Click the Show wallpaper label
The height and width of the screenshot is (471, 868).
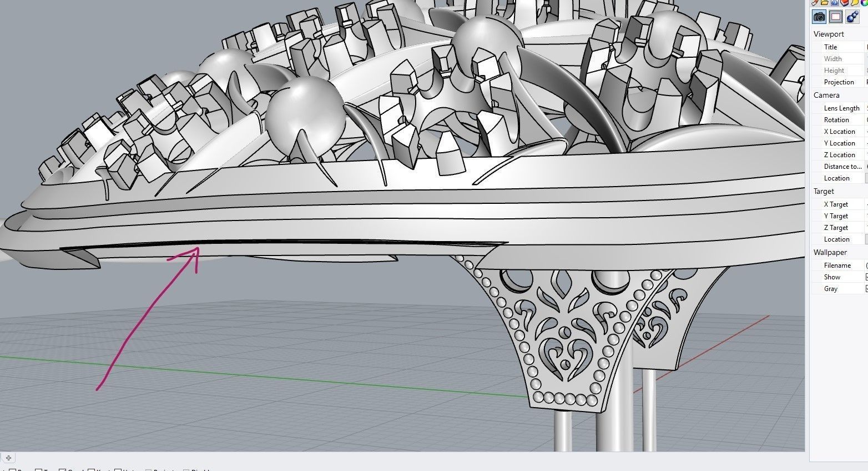coord(832,277)
